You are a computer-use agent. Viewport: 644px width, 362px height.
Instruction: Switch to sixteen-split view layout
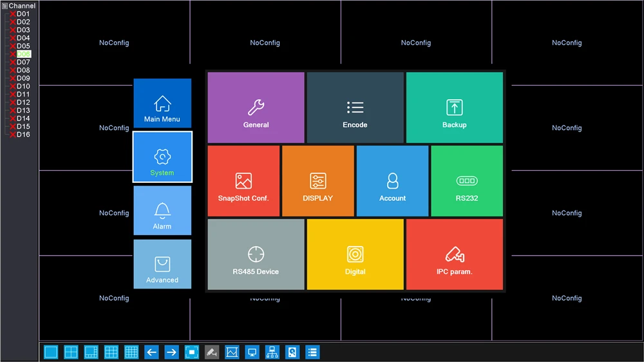click(x=131, y=352)
